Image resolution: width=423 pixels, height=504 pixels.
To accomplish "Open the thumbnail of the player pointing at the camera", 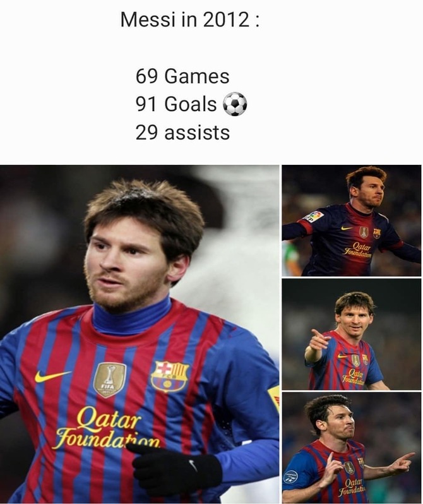I will [351, 334].
